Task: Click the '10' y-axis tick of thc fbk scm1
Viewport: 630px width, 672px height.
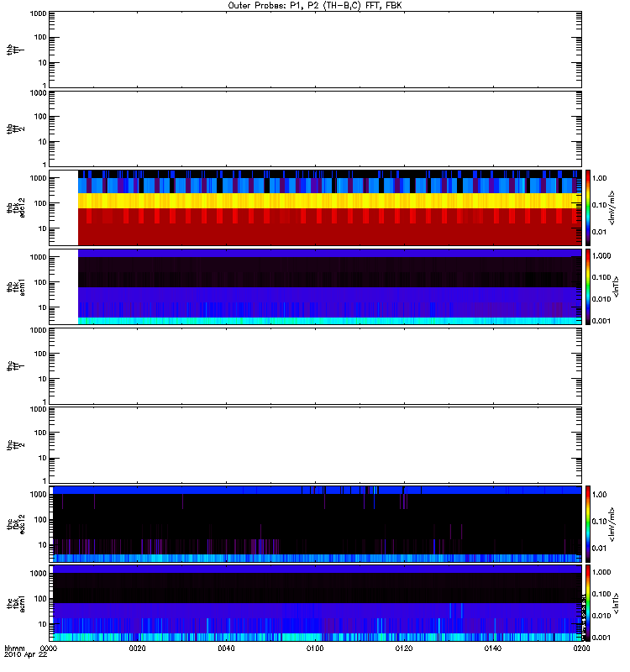Action: [43, 624]
